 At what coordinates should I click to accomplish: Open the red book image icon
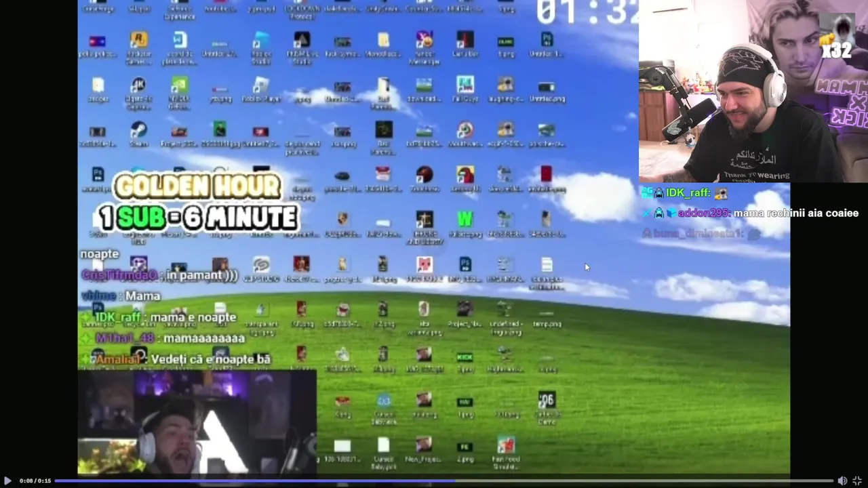tap(547, 174)
